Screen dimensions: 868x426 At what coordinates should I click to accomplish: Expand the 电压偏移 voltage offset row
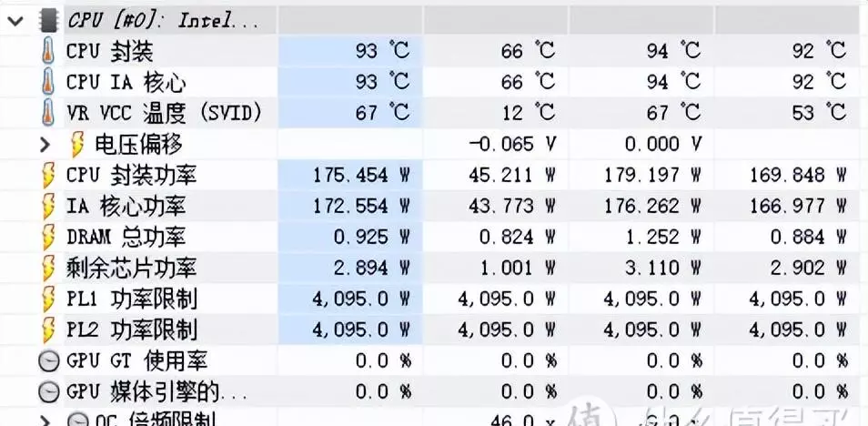point(45,145)
